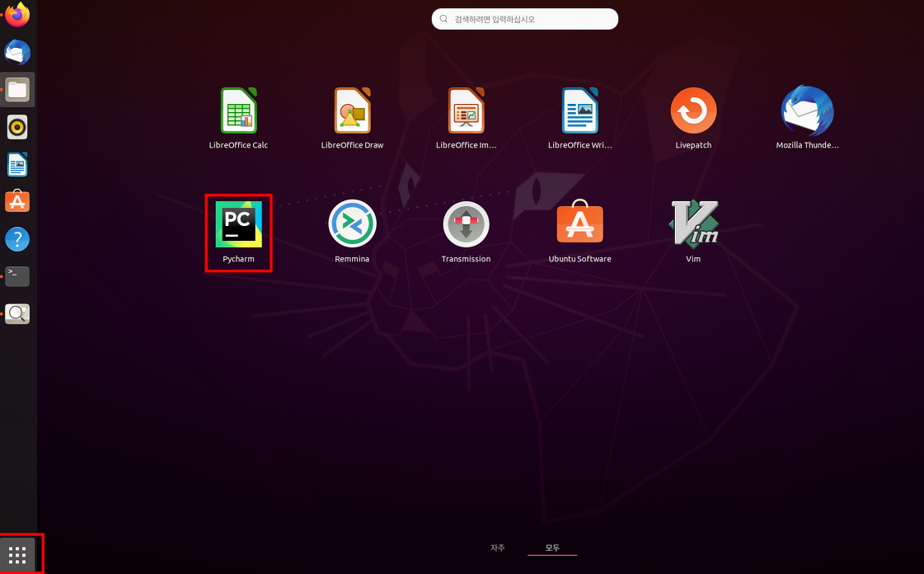Screen dimensions: 924x574
Task: Focus the application search field
Action: pyautogui.click(x=524, y=19)
